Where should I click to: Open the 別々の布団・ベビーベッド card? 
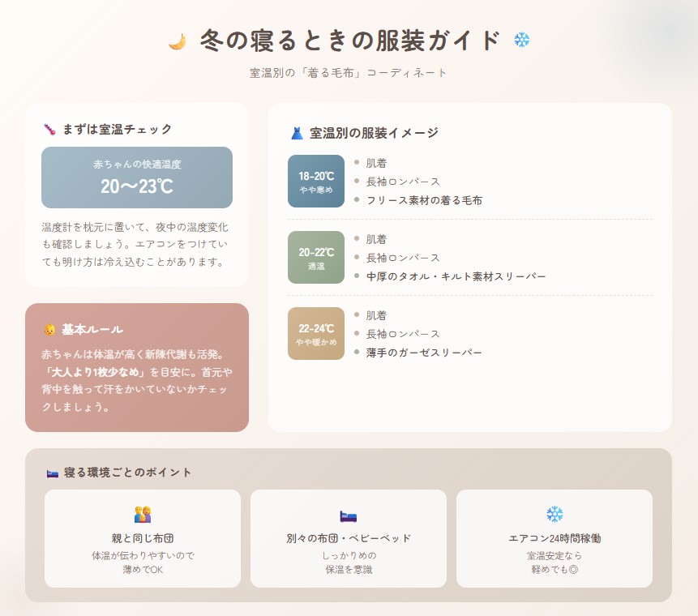(x=349, y=538)
